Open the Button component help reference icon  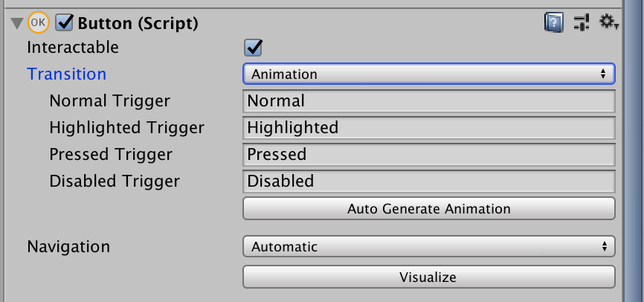pos(553,23)
